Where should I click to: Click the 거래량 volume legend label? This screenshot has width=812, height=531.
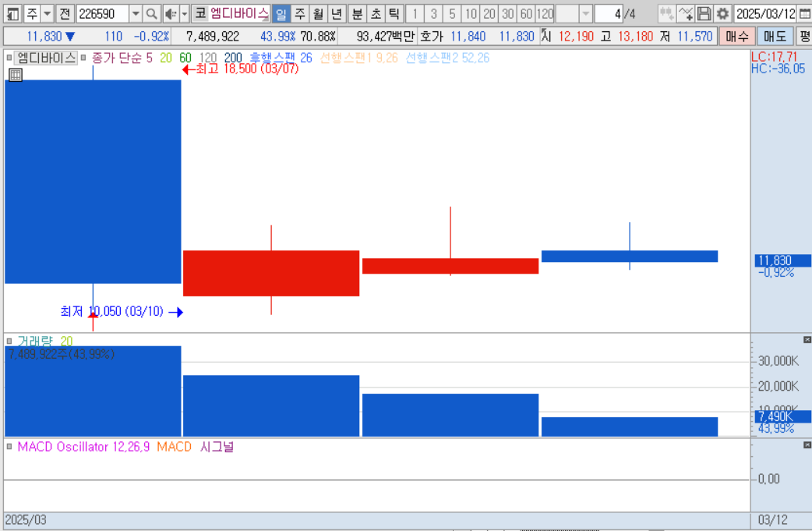click(35, 342)
